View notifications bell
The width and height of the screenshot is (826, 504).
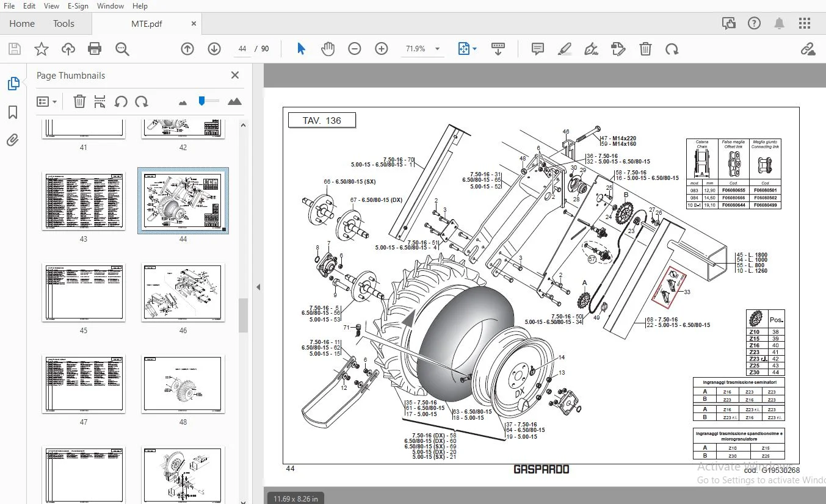[x=780, y=24]
